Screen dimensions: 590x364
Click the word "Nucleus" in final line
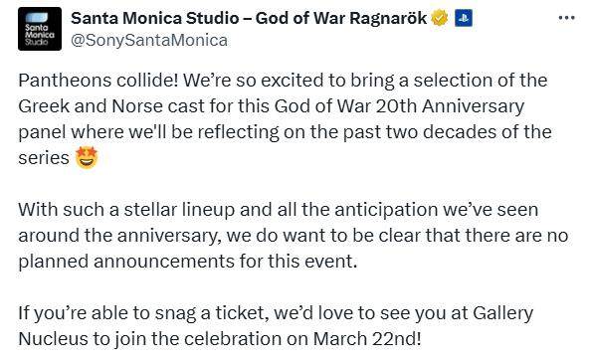[53, 339]
